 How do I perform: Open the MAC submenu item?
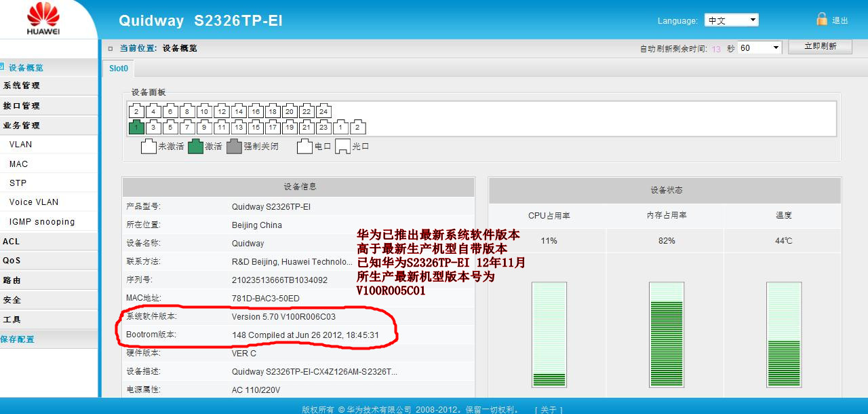pos(49,164)
